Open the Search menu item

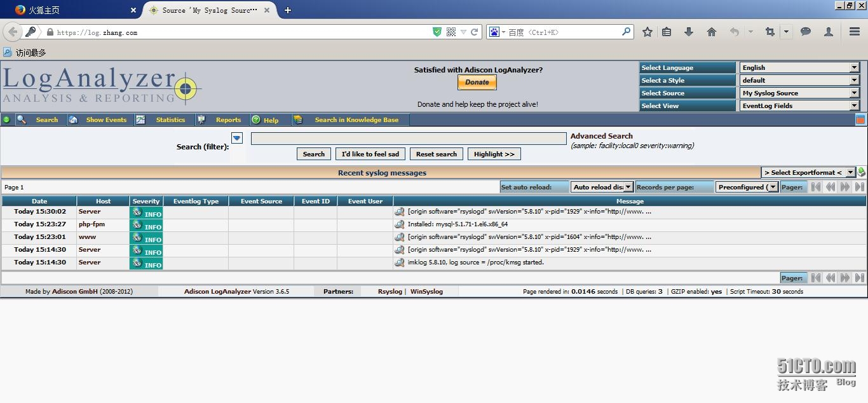click(46, 120)
